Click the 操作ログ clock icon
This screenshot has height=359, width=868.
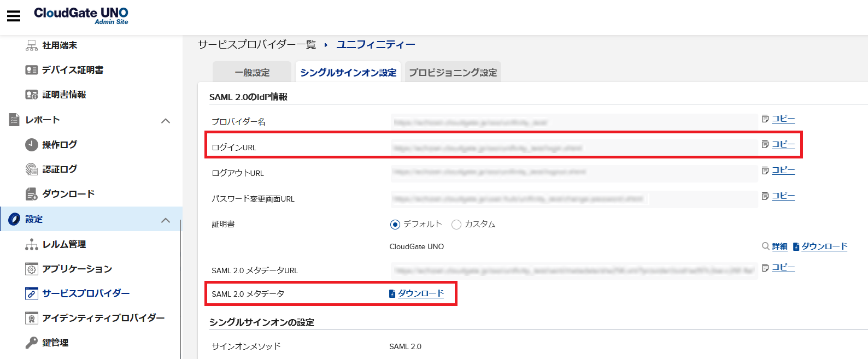pyautogui.click(x=32, y=145)
